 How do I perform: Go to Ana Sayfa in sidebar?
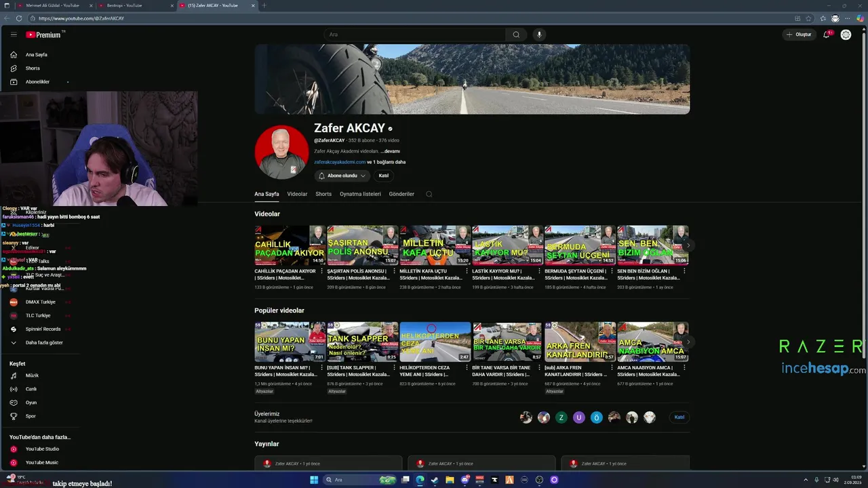click(x=37, y=55)
